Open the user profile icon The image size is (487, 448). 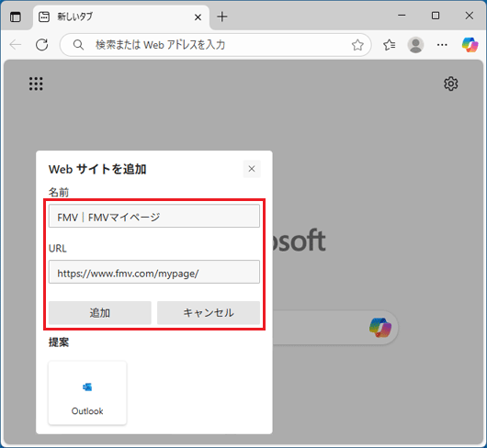point(415,45)
